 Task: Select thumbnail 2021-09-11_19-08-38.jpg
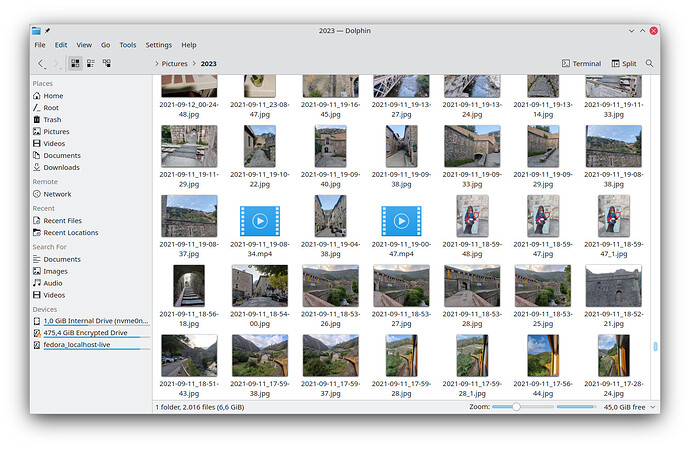pos(613,146)
